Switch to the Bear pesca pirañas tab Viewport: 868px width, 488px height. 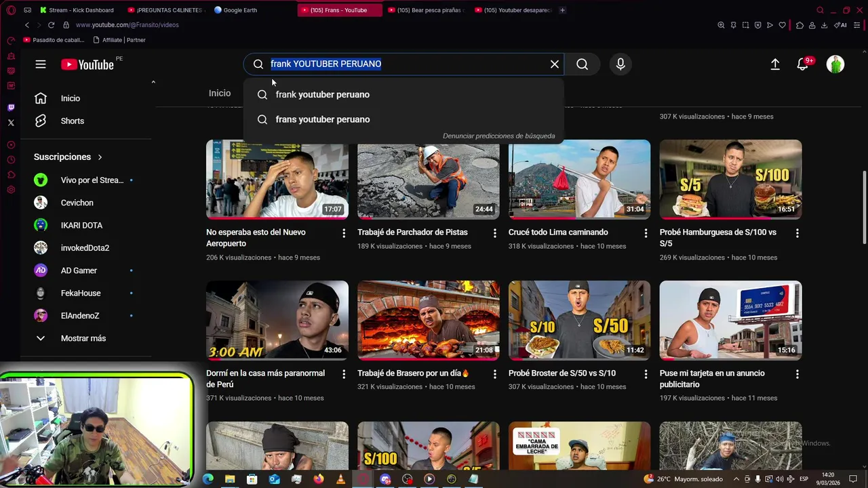point(425,10)
